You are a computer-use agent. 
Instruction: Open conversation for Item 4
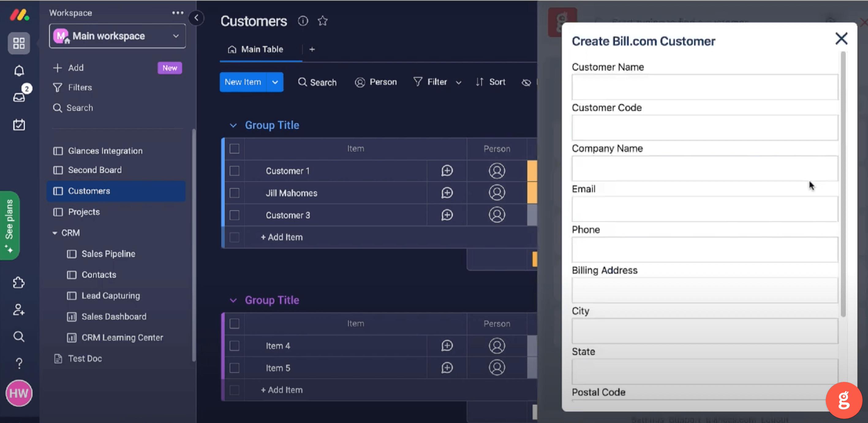tap(447, 345)
